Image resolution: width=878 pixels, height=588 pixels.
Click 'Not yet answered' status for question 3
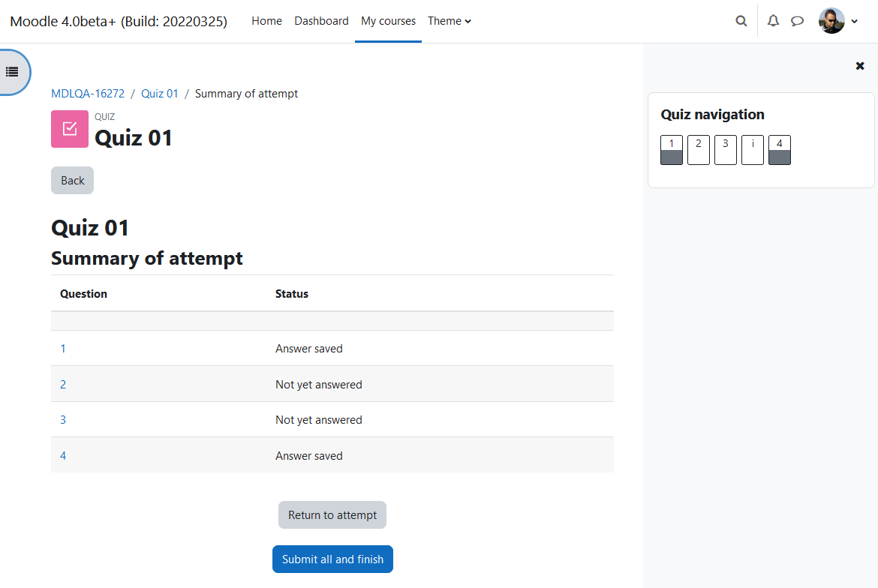click(x=319, y=419)
